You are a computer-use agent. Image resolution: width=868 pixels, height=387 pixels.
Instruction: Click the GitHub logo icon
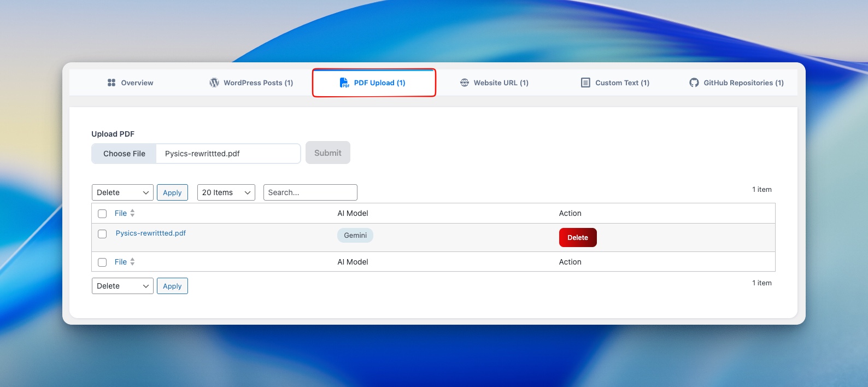point(694,83)
